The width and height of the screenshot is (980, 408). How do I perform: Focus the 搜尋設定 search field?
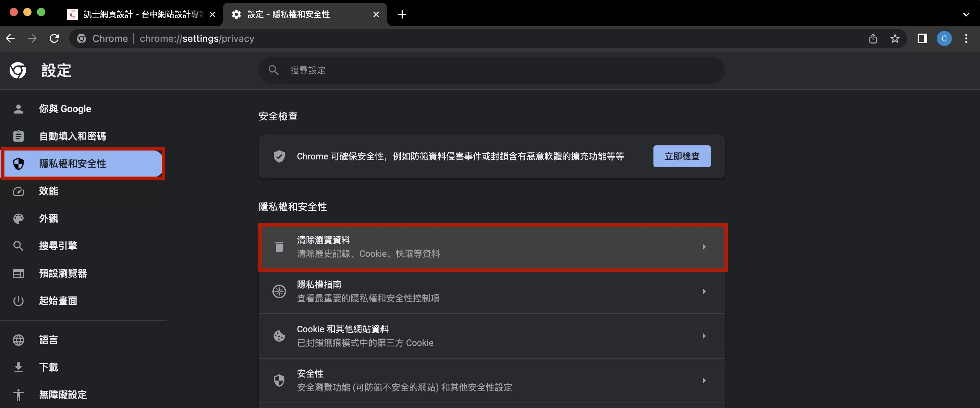491,70
